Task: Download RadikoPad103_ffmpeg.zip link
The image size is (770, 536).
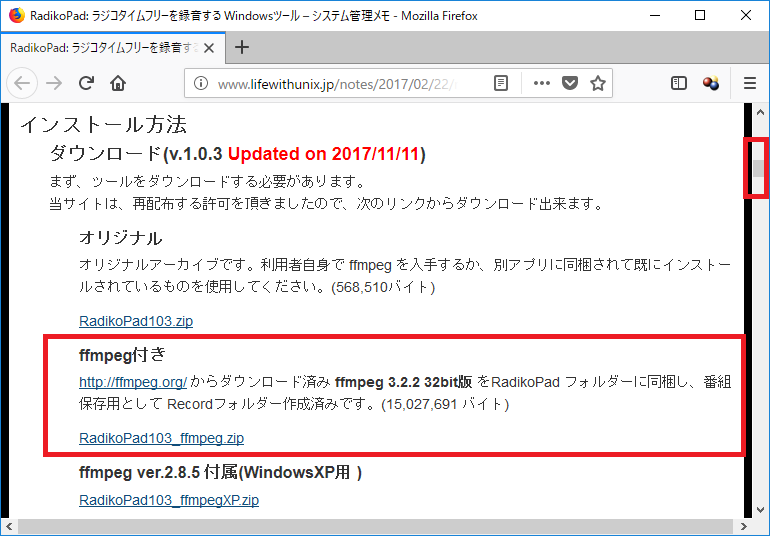Action: (x=162, y=438)
